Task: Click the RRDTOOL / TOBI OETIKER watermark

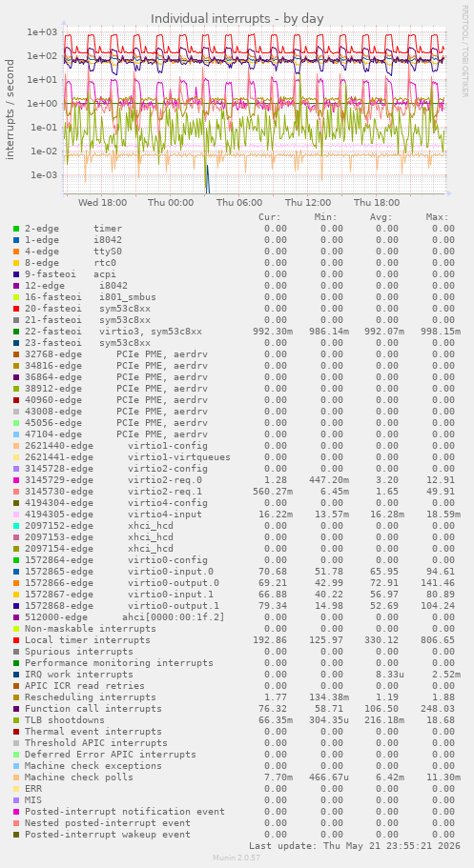Action: 464,50
